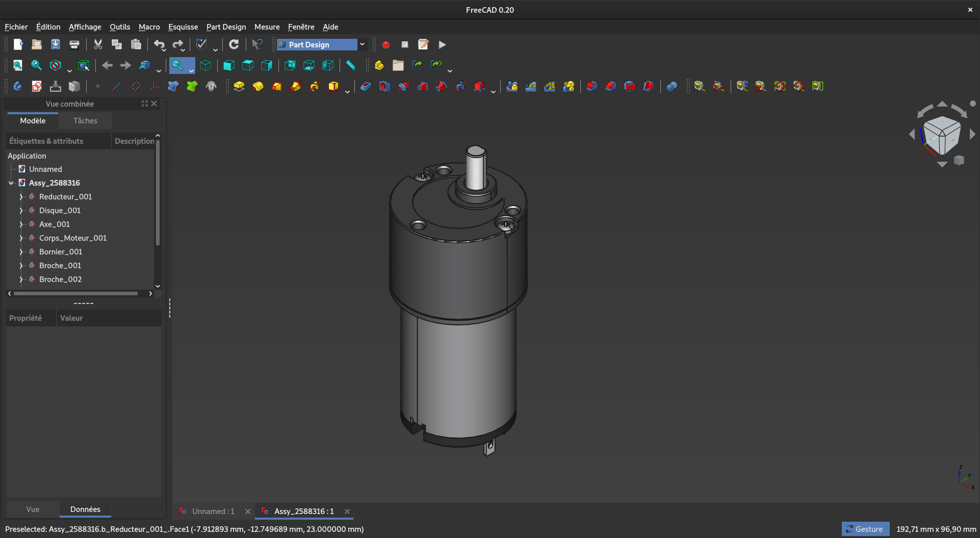Screen dimensions: 980x538
Task: Click the Refresh icon
Action: (x=234, y=45)
